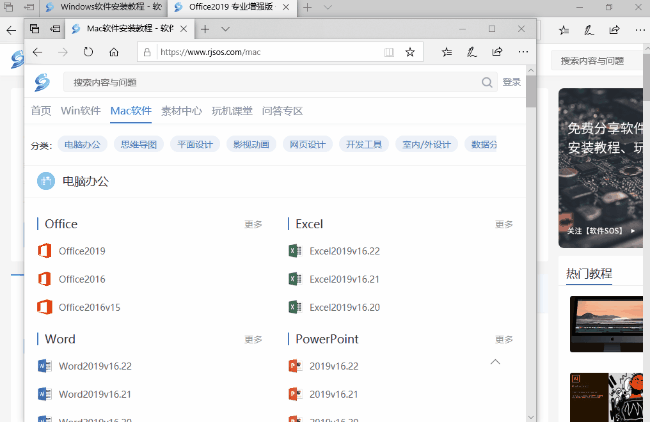This screenshot has height=422, width=650.
Task: Open PowerPoint 2019v16.22 link
Action: click(x=334, y=366)
